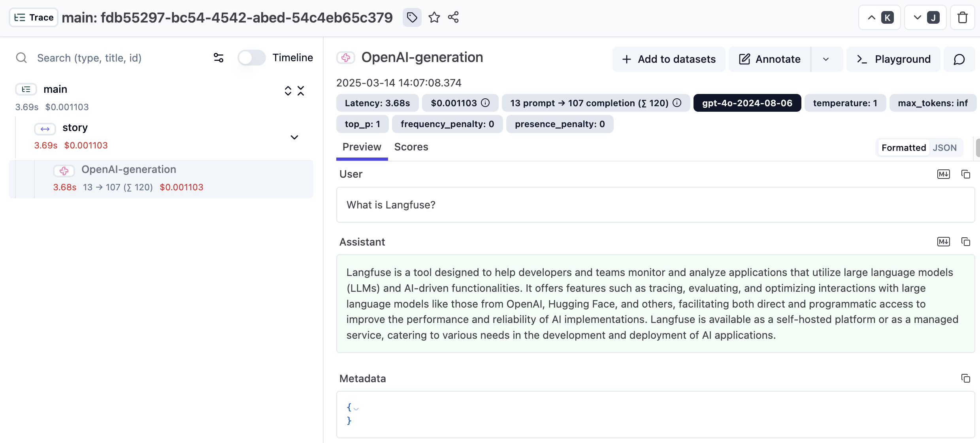
Task: Click the presence_penalty: 0 badge
Action: tap(560, 124)
